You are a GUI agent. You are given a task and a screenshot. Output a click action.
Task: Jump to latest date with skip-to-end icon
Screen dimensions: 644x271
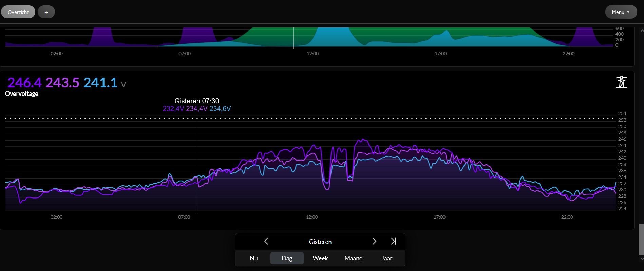pyautogui.click(x=394, y=241)
